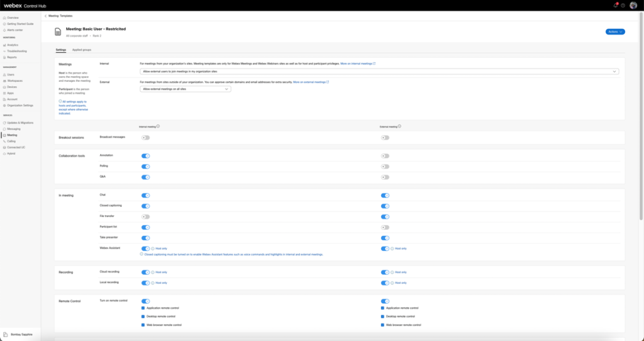The width and height of the screenshot is (644, 341).
Task: Open the notifications bell icon
Action: pyautogui.click(x=615, y=5)
